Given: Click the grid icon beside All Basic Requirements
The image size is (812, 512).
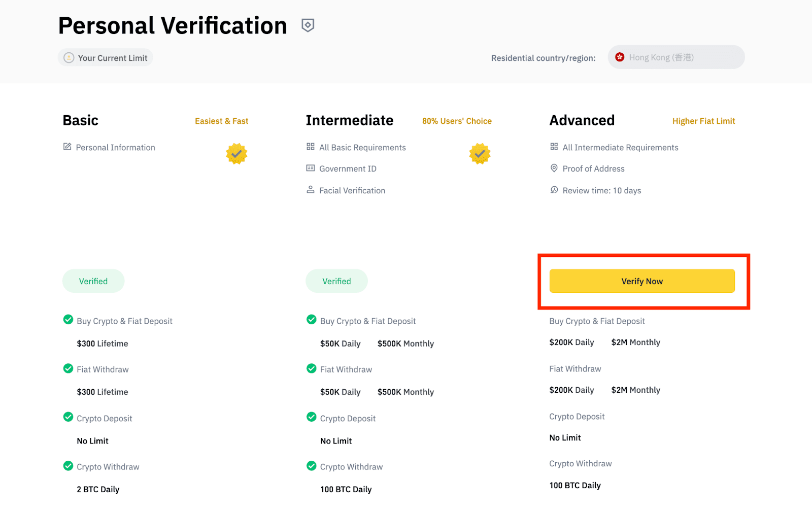Looking at the screenshot, I should [x=311, y=147].
